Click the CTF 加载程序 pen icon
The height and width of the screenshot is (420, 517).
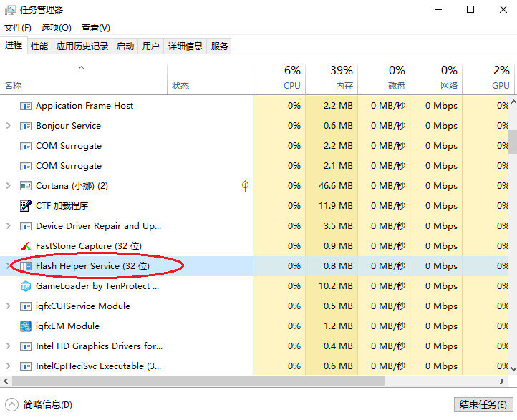(26, 206)
